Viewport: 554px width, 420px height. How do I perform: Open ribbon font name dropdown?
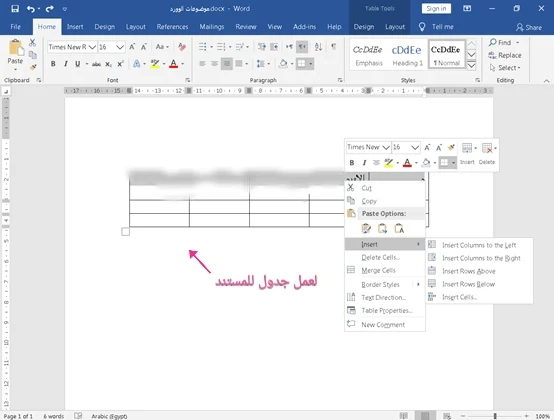92,47
